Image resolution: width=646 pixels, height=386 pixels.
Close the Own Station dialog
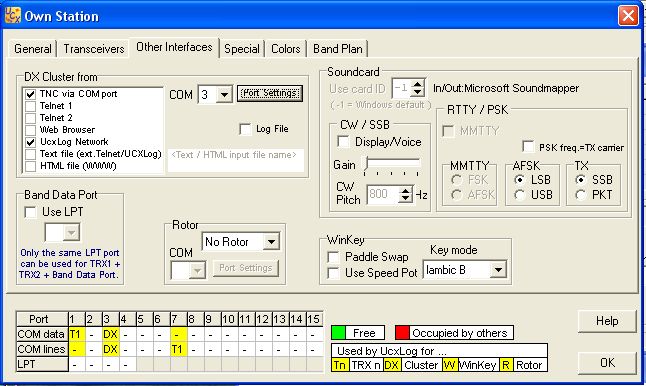click(628, 16)
